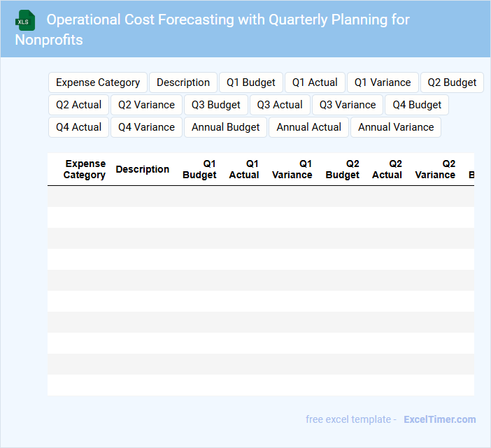Select the Q3 Variance tag

pos(348,105)
